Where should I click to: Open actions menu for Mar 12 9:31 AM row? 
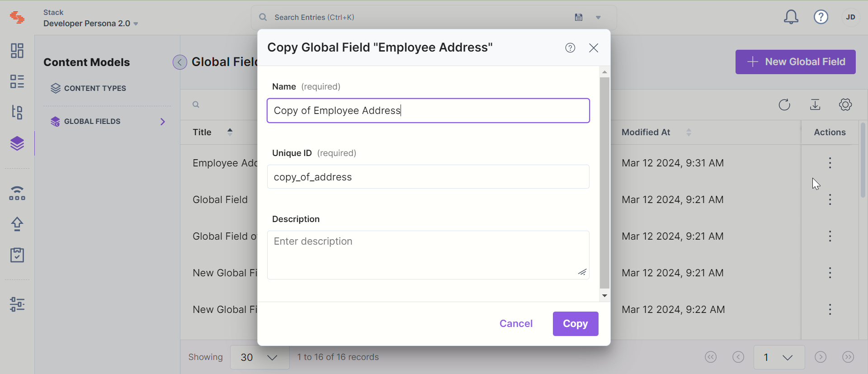coord(830,163)
